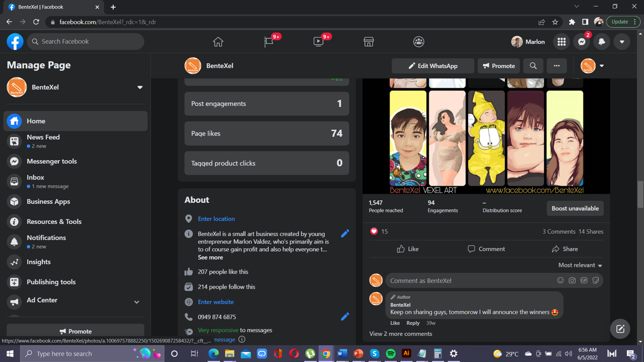
Task: Attach a photo to the comment
Action: (x=572, y=281)
